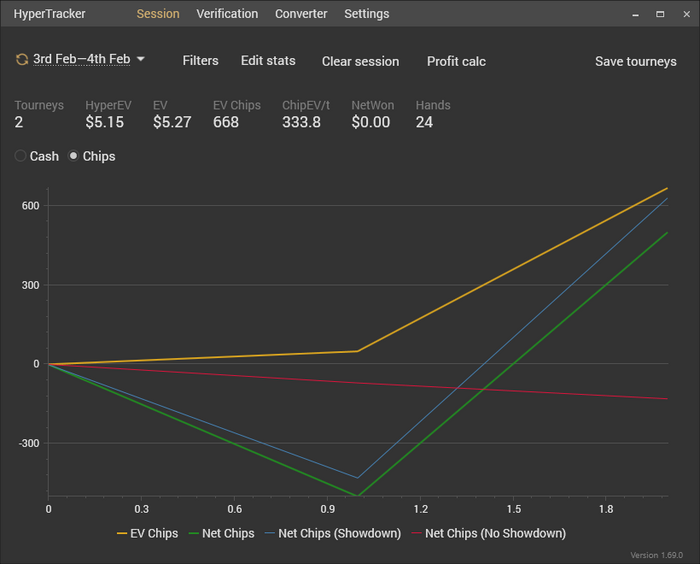This screenshot has height=564, width=700.
Task: Open the Verification tab
Action: (227, 14)
